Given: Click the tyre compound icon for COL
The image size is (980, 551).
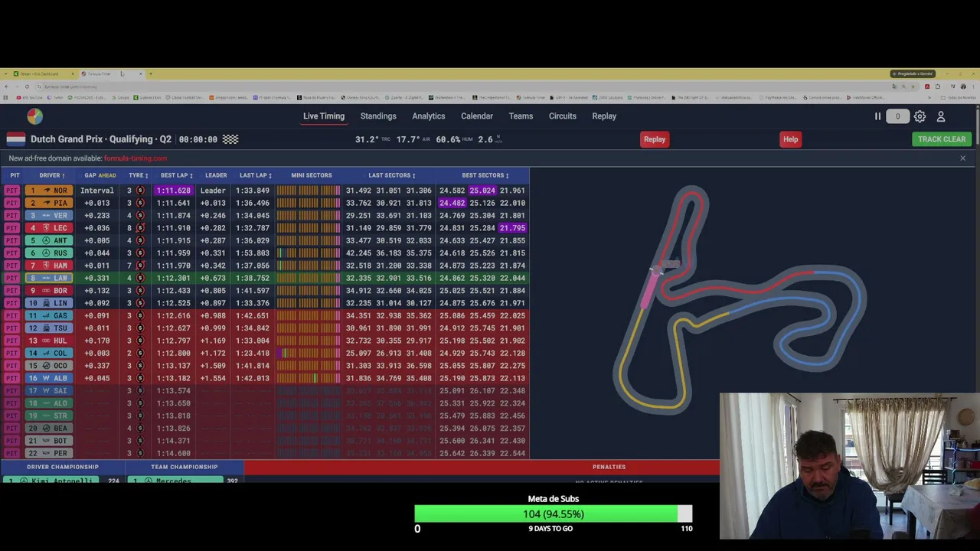Looking at the screenshot, I should tap(140, 354).
